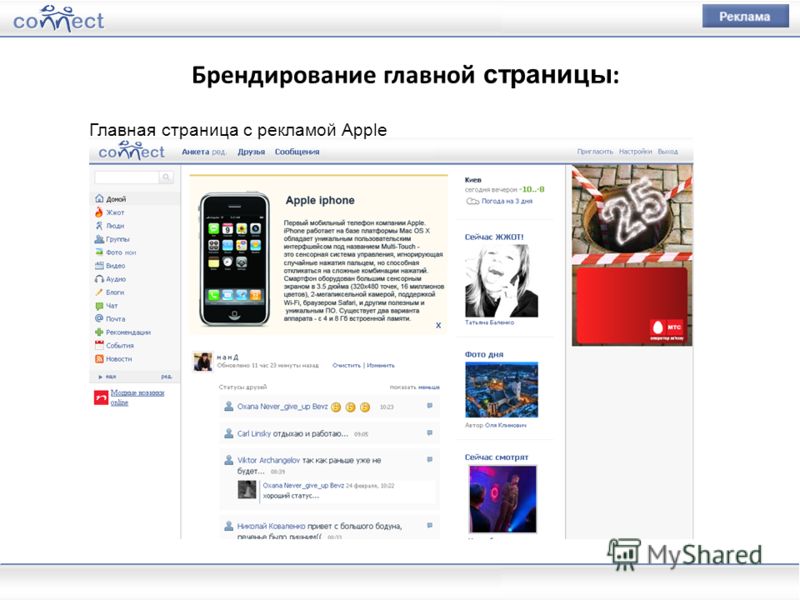Open Oxana Never_give_up Bevz profile link in status list
The width and height of the screenshot is (800, 600).
(282, 407)
